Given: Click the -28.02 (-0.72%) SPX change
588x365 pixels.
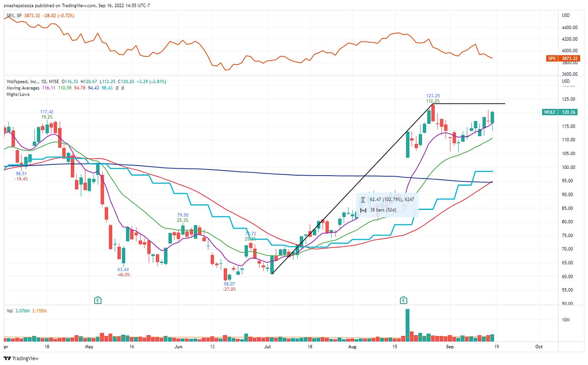Looking at the screenshot, I should 59,16.
